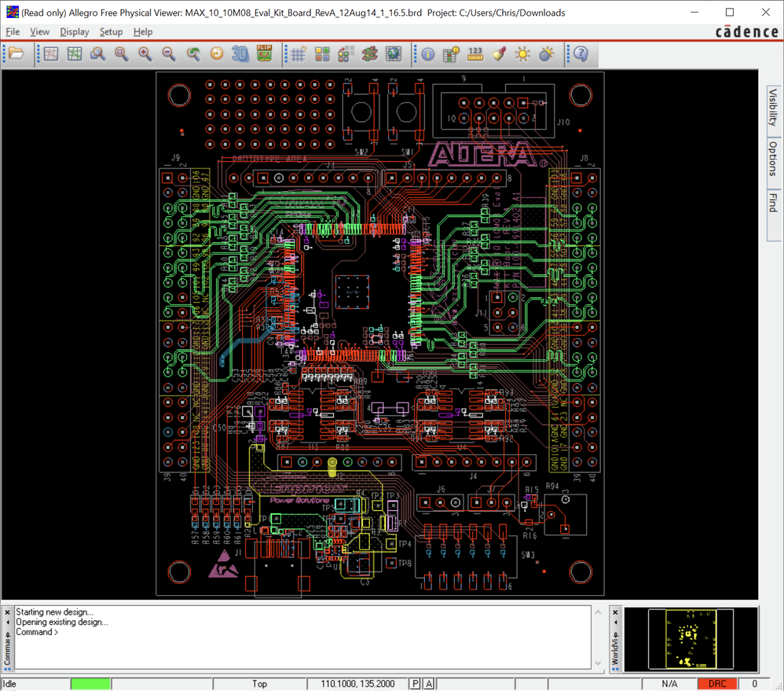This screenshot has height=691, width=784.
Task: Minimize the Allegro viewer window
Action: [694, 13]
